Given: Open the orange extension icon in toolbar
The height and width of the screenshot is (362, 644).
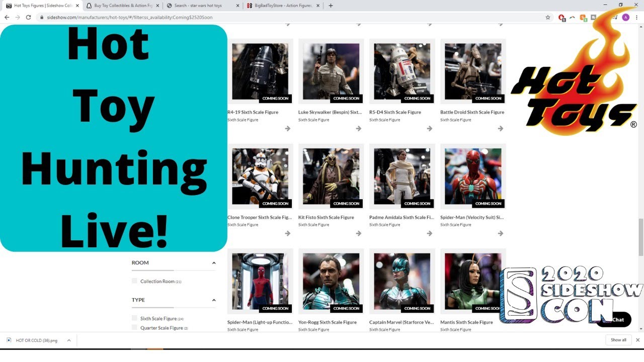Looking at the screenshot, I should pos(583,17).
